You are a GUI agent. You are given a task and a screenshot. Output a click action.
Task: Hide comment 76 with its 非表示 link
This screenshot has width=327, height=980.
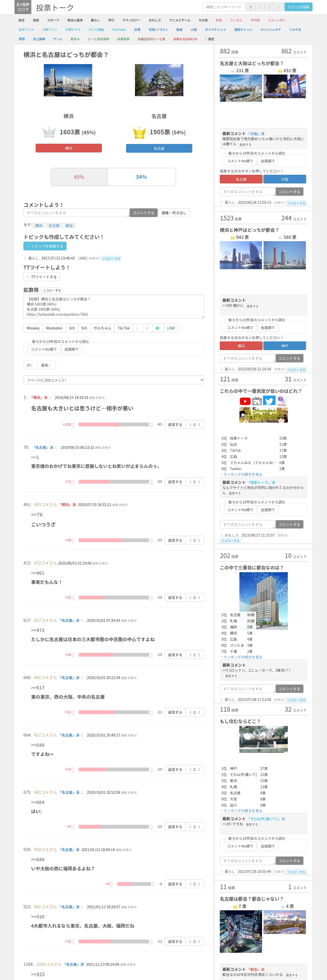106,448
